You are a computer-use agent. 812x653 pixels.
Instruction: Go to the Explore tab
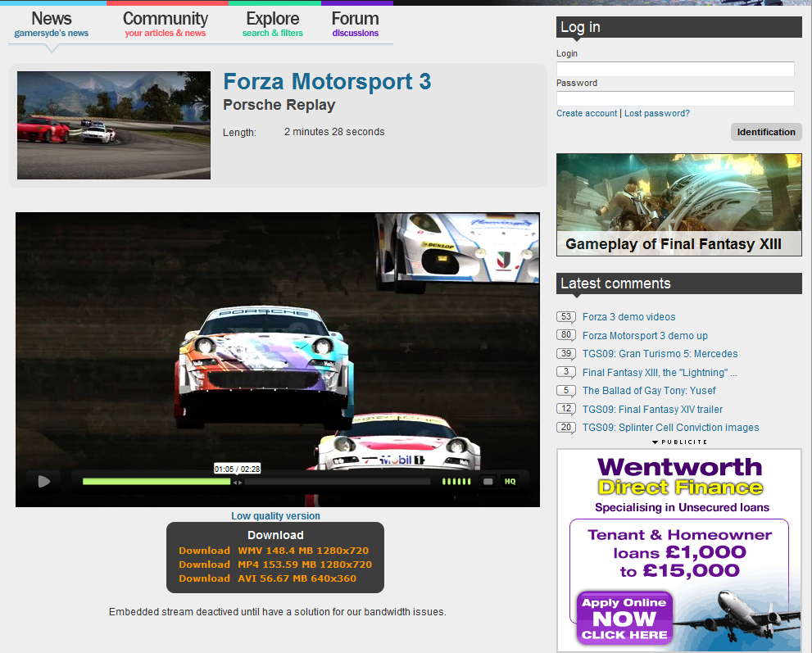click(272, 24)
